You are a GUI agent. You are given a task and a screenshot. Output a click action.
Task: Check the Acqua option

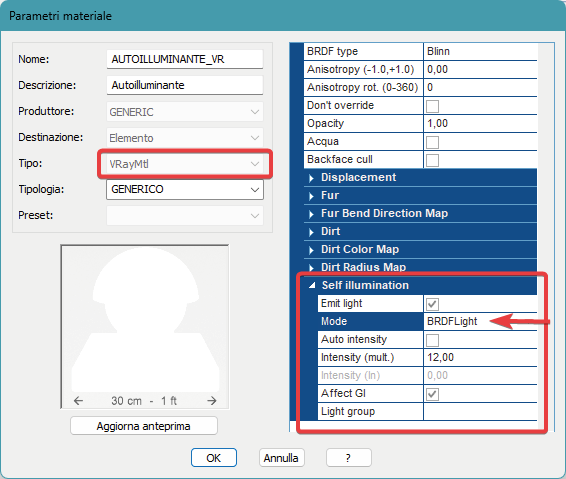point(432,142)
